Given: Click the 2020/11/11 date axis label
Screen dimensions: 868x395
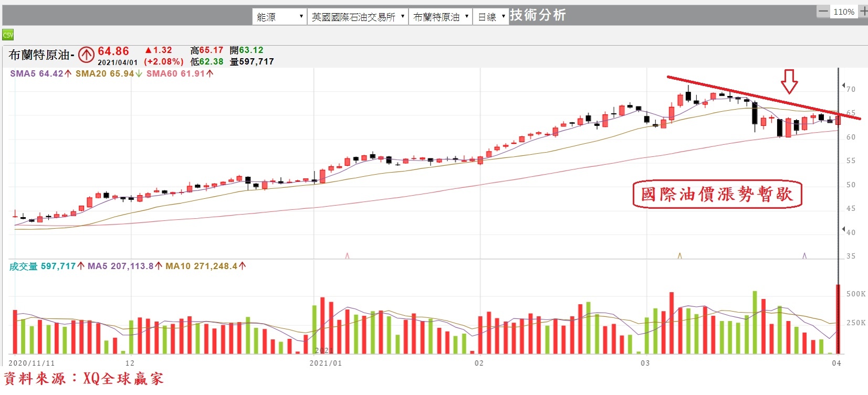Looking at the screenshot, I should (x=32, y=363).
